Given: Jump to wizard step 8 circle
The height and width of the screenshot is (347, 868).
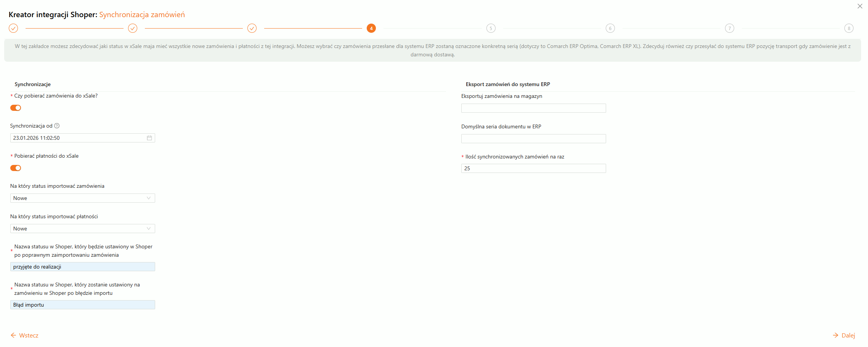Looking at the screenshot, I should 849,28.
